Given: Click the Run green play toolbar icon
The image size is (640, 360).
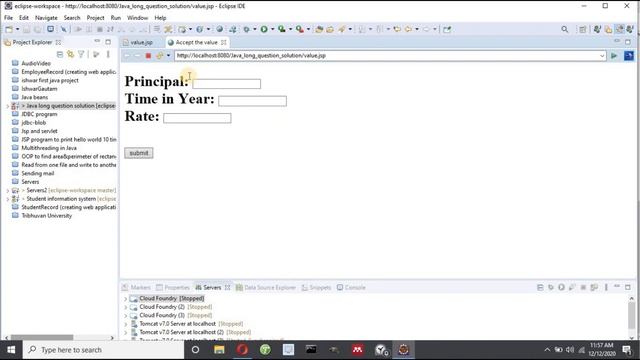Looking at the screenshot, I should (x=264, y=29).
